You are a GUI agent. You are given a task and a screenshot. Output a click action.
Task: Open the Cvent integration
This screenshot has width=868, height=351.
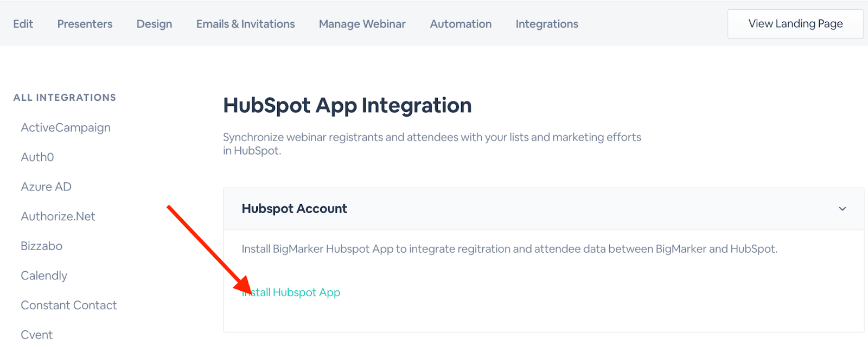pos(37,335)
